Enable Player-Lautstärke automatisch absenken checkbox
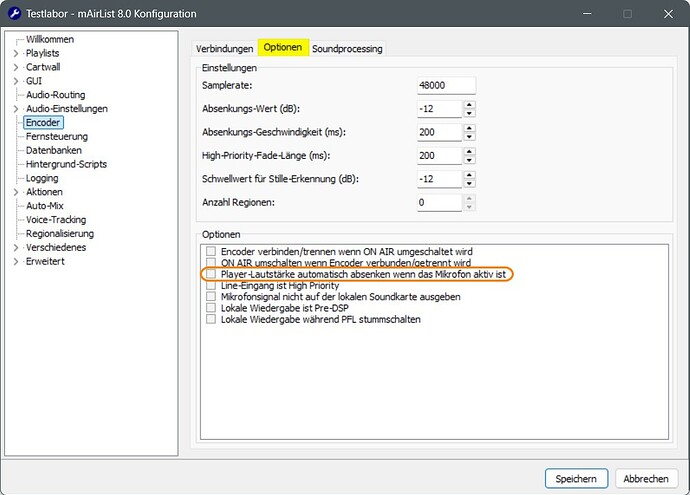The width and height of the screenshot is (690, 495). point(211,274)
